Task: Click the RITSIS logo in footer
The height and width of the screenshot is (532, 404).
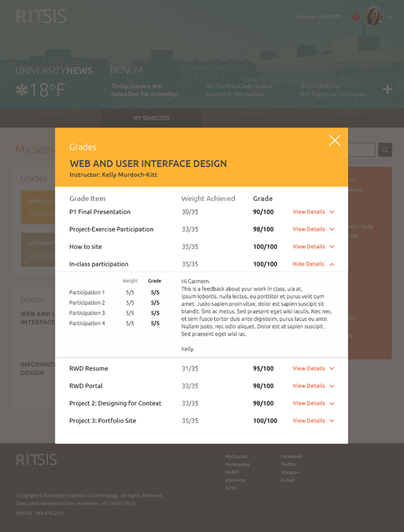Action: (36, 460)
